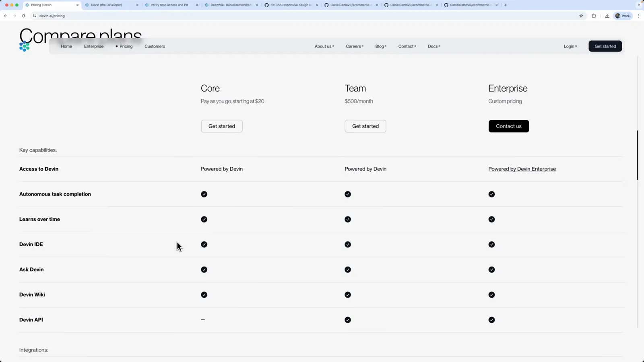Viewport: 644px width, 362px height.
Task: Click Enterprise Devin API checkmark
Action: (491, 320)
